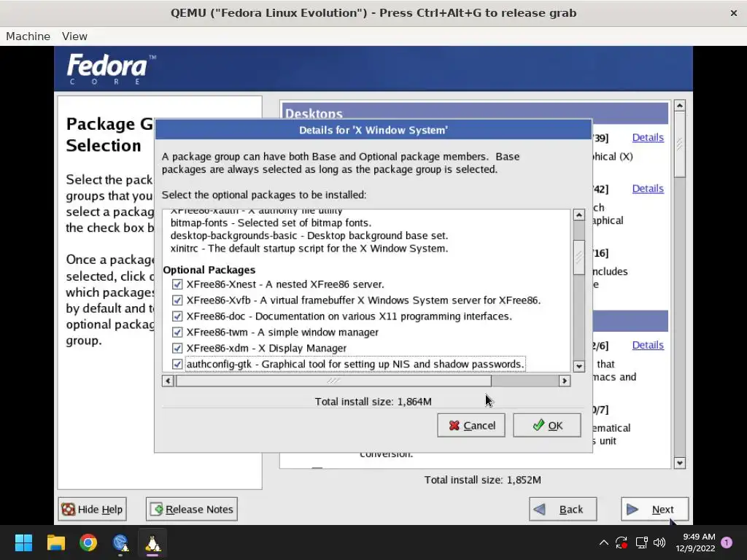
Task: Click main group list scroll down arrow
Action: click(x=680, y=463)
